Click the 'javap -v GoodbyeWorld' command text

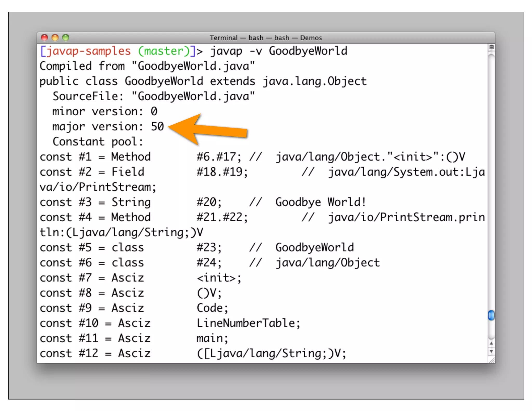click(x=278, y=51)
